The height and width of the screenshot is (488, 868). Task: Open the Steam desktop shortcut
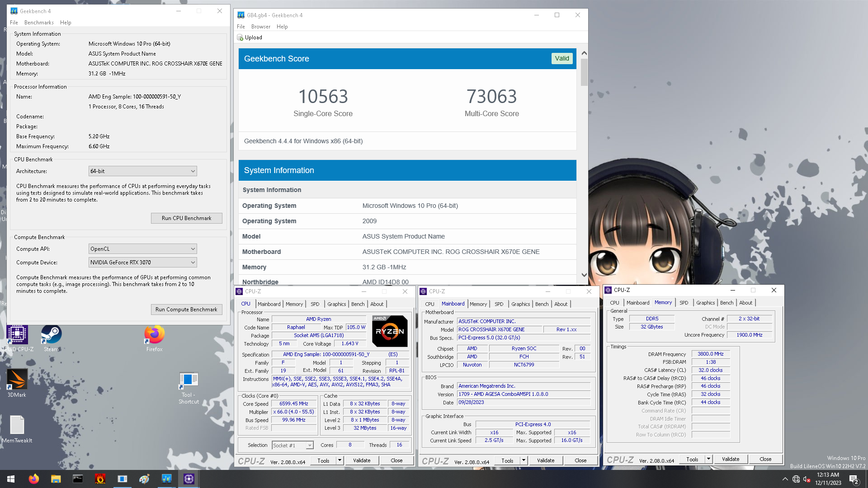click(x=51, y=338)
